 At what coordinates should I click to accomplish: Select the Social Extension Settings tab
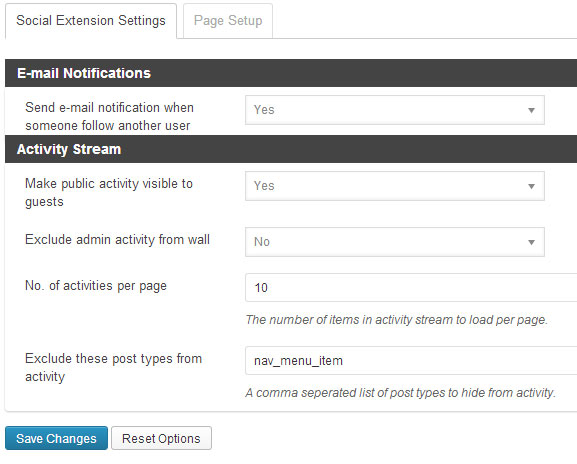point(91,21)
